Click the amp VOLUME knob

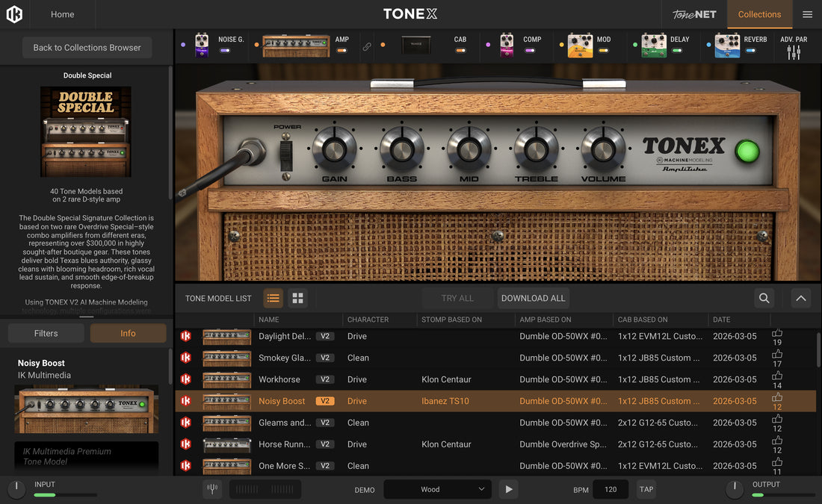603,150
